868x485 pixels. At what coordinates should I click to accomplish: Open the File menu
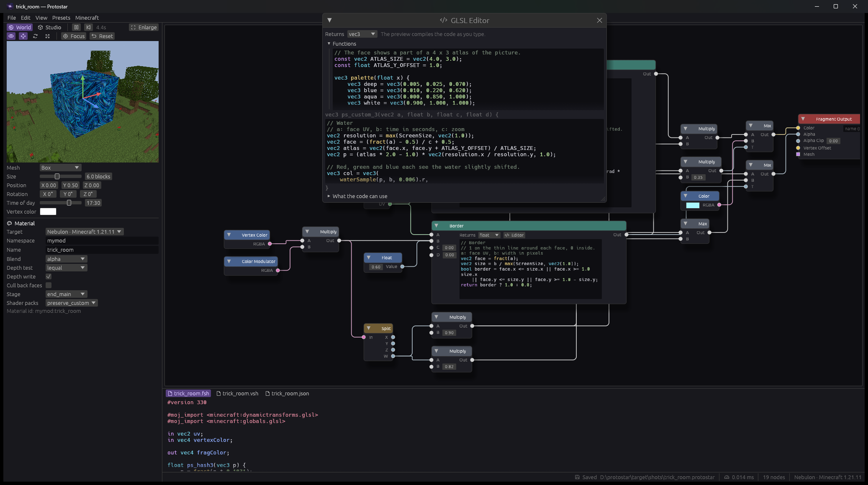[12, 18]
